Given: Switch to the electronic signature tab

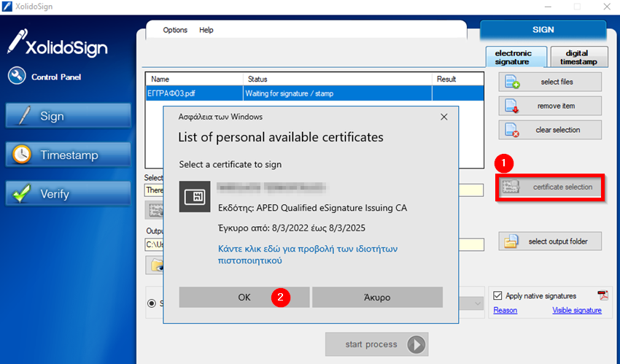Looking at the screenshot, I should pyautogui.click(x=516, y=58).
